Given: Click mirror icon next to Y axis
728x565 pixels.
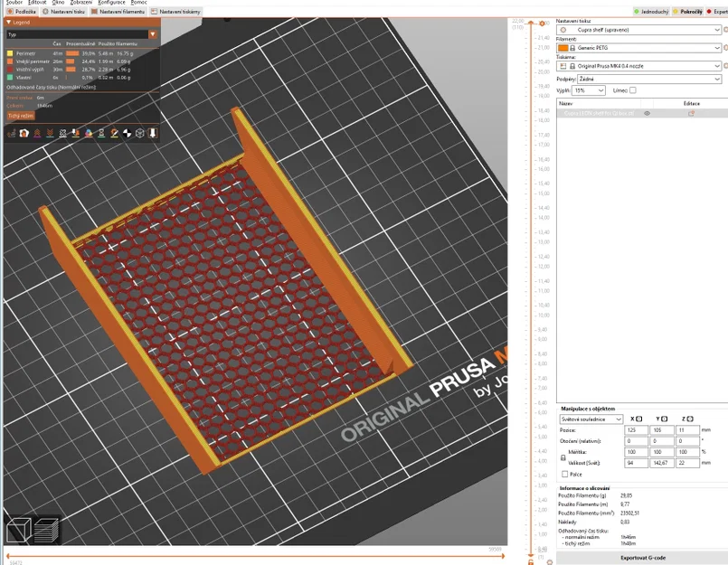Looking at the screenshot, I should point(664,419).
